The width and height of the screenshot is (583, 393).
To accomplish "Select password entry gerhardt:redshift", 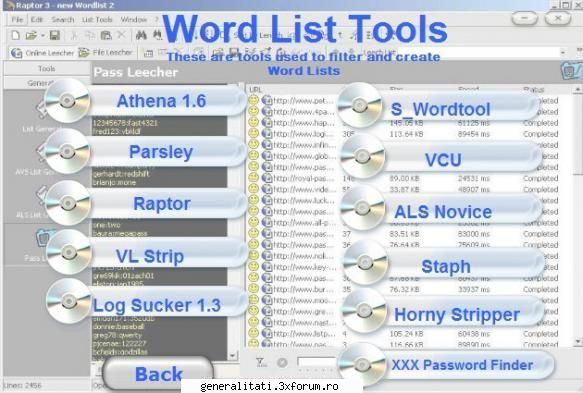I will coord(121,174).
